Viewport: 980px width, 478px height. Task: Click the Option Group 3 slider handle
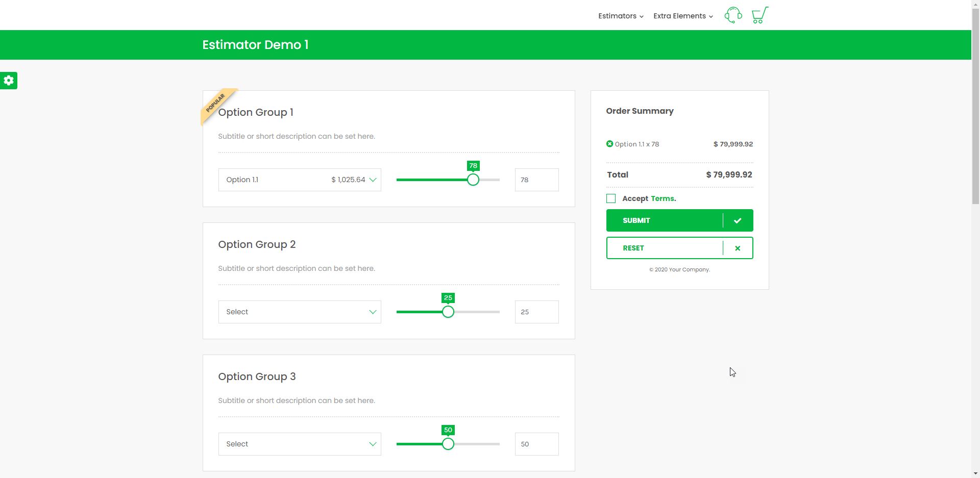[x=448, y=444]
